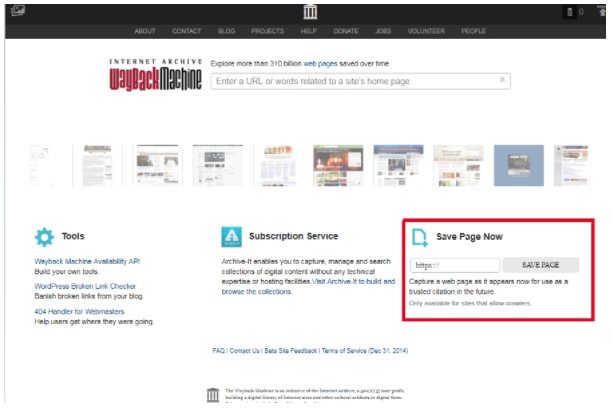This screenshot has width=612, height=411.
Task: Open the pale cream site thumbnail before the blue one
Action: tap(458, 165)
